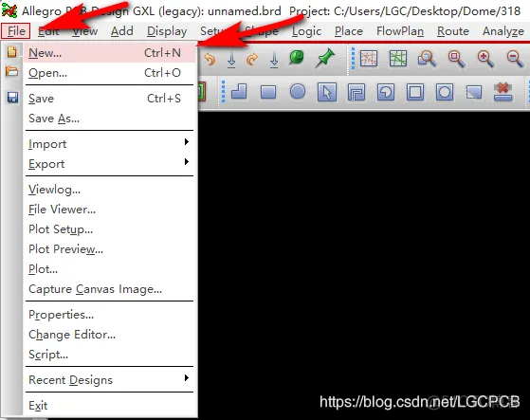Image resolution: width=530 pixels, height=420 pixels.
Task: Click the Unrats All grid icon
Action: coord(369,58)
